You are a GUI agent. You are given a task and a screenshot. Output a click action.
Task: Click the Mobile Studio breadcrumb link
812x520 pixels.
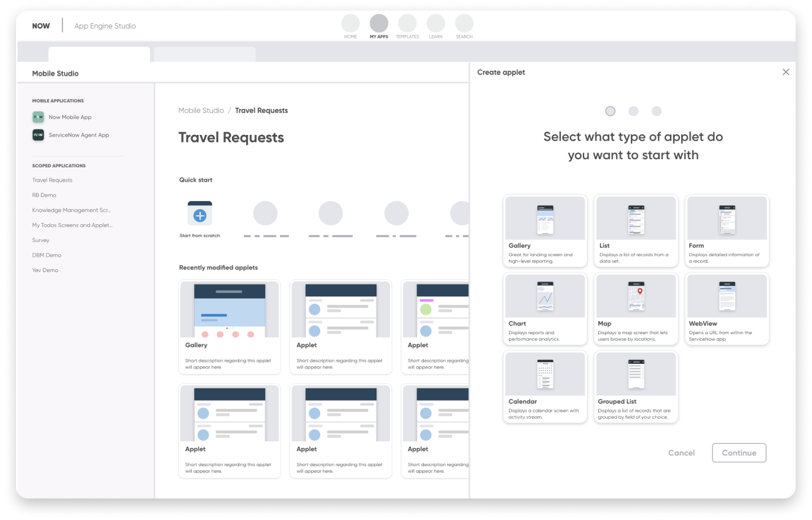[x=201, y=111]
